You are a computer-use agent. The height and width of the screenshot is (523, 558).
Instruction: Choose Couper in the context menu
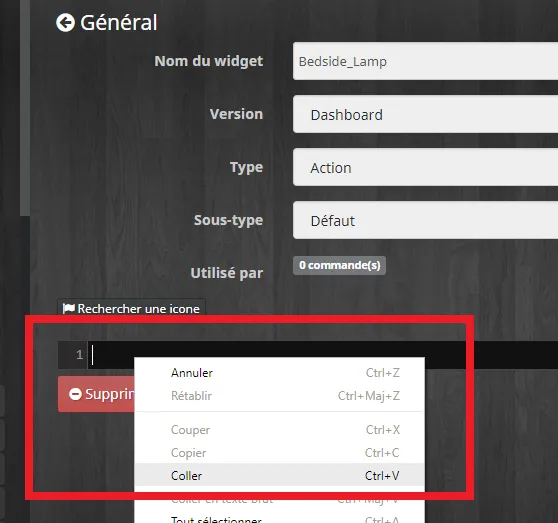click(x=279, y=429)
